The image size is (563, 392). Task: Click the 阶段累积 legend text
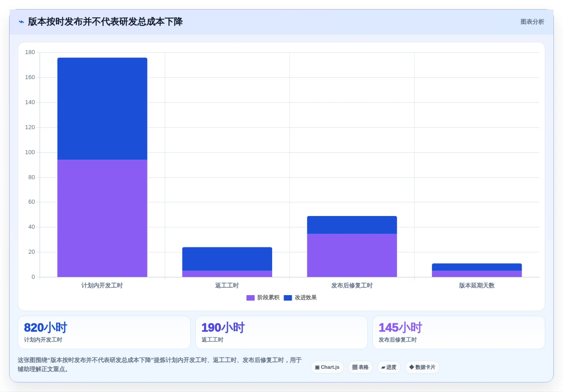[269, 298]
